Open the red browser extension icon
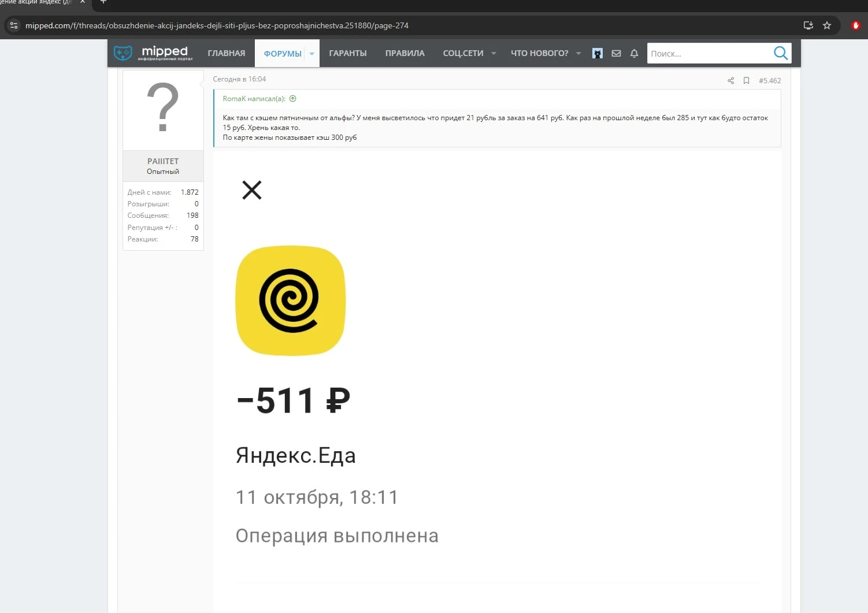The height and width of the screenshot is (613, 868). 856,25
